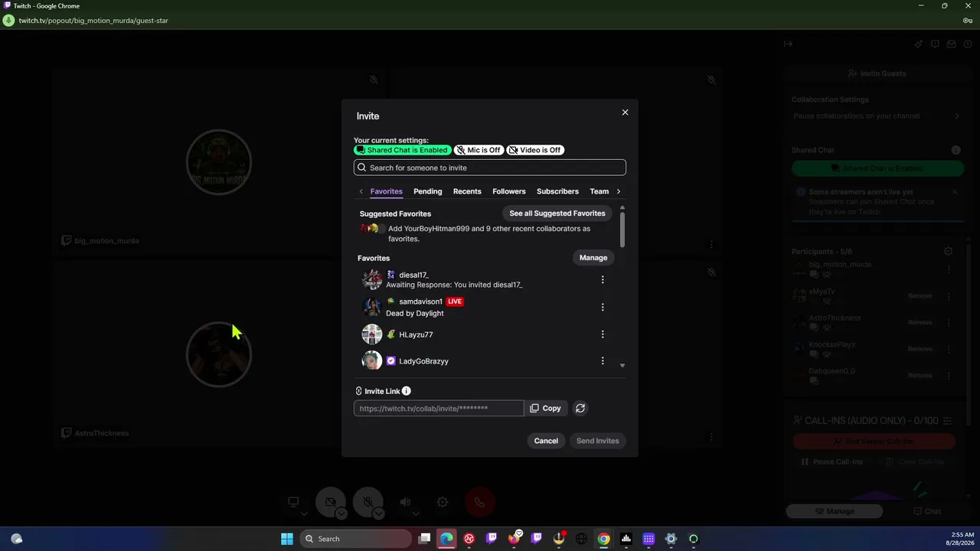
Task: Open more options for KnocksePlayz participant
Action: 949,349
